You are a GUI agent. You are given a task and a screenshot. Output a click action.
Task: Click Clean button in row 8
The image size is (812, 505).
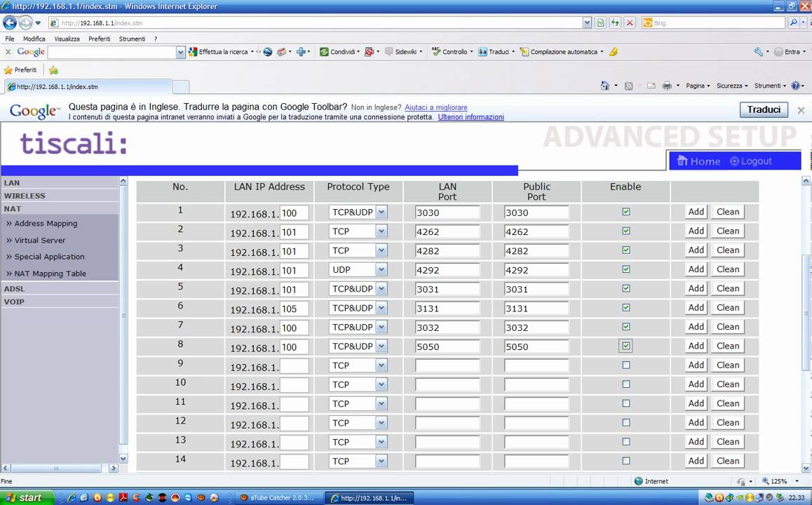(728, 346)
